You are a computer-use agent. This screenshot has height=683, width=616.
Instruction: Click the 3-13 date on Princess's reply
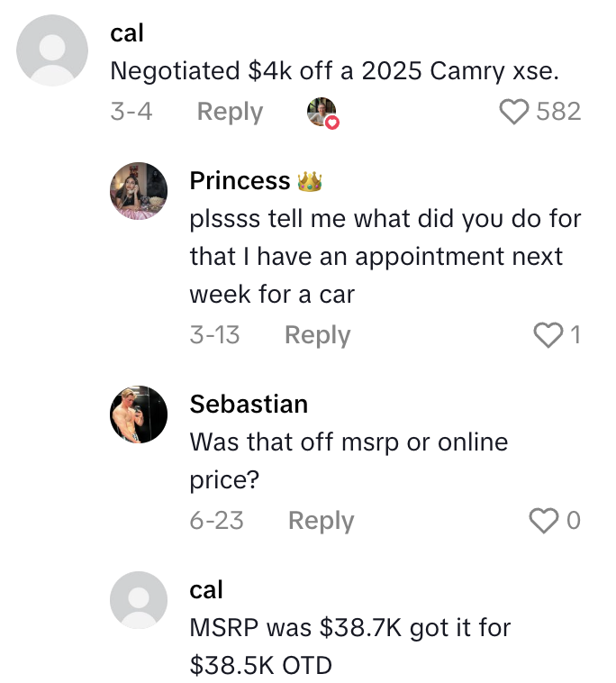pyautogui.click(x=214, y=335)
